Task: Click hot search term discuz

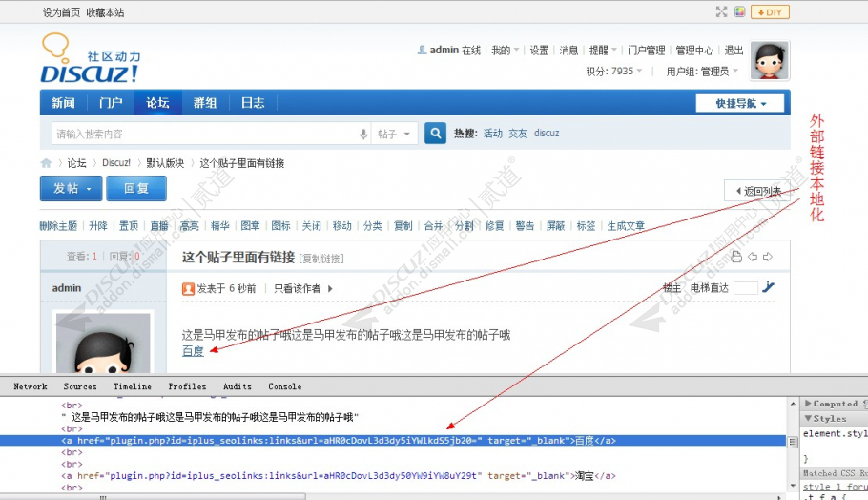Action: (547, 134)
